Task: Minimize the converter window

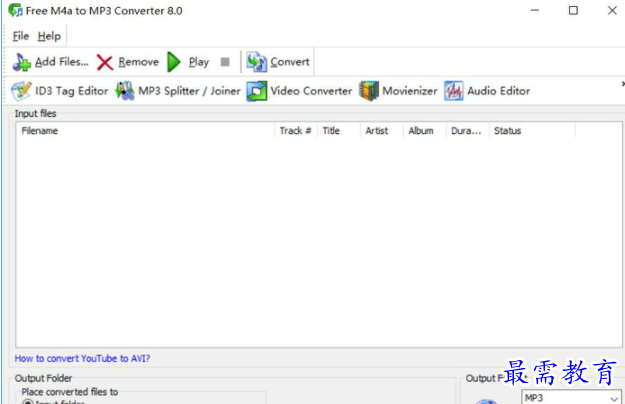Action: (535, 11)
